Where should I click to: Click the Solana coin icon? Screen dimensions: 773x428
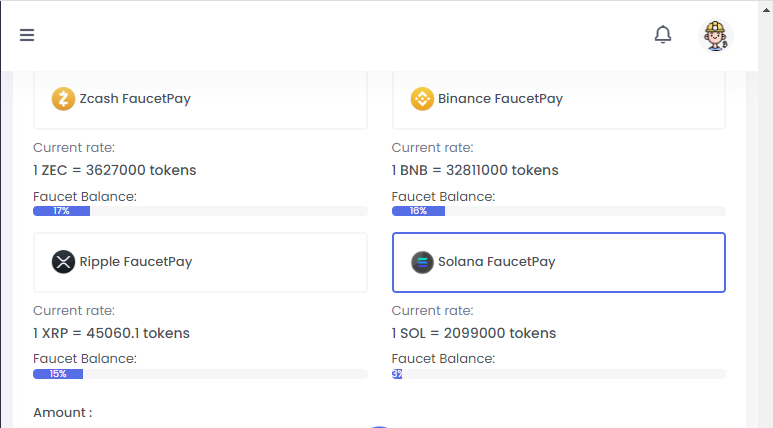click(422, 262)
